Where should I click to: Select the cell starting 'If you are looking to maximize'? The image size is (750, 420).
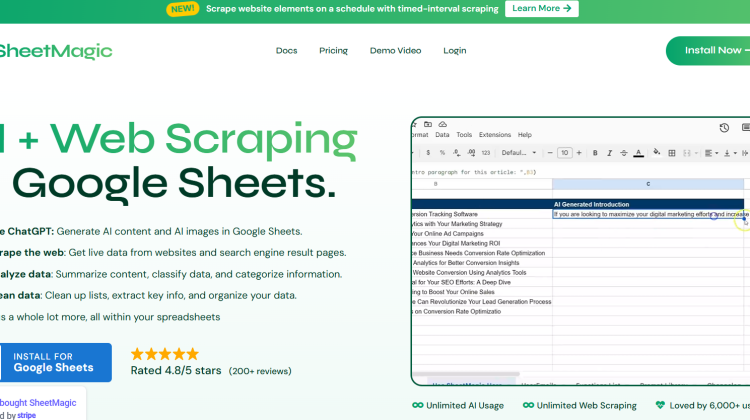tap(648, 214)
